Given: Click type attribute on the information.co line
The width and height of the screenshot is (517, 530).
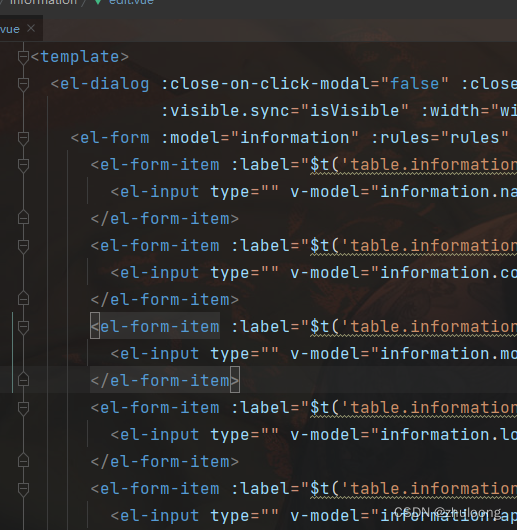Looking at the screenshot, I should click(x=230, y=273).
